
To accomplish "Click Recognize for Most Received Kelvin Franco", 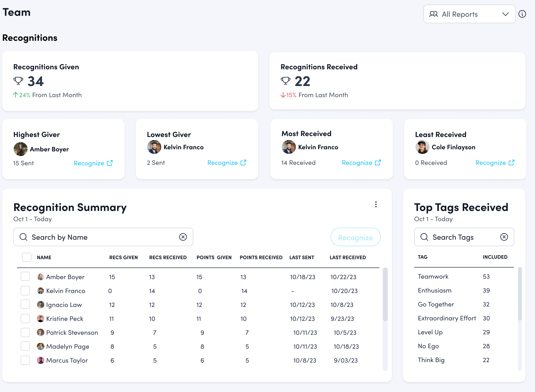I will (x=358, y=163).
